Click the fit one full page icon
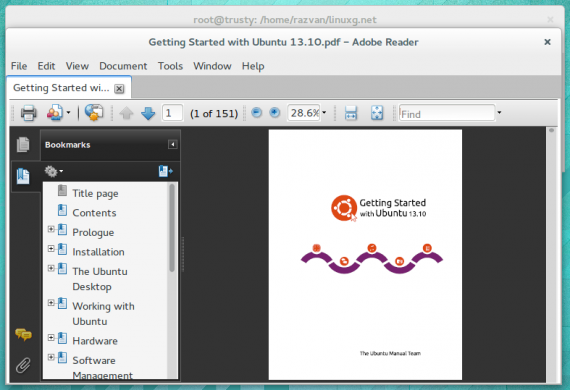 (x=377, y=113)
